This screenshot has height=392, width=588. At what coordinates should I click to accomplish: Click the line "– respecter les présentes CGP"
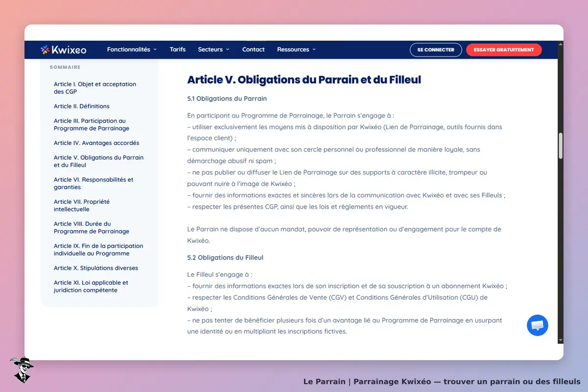click(297, 207)
